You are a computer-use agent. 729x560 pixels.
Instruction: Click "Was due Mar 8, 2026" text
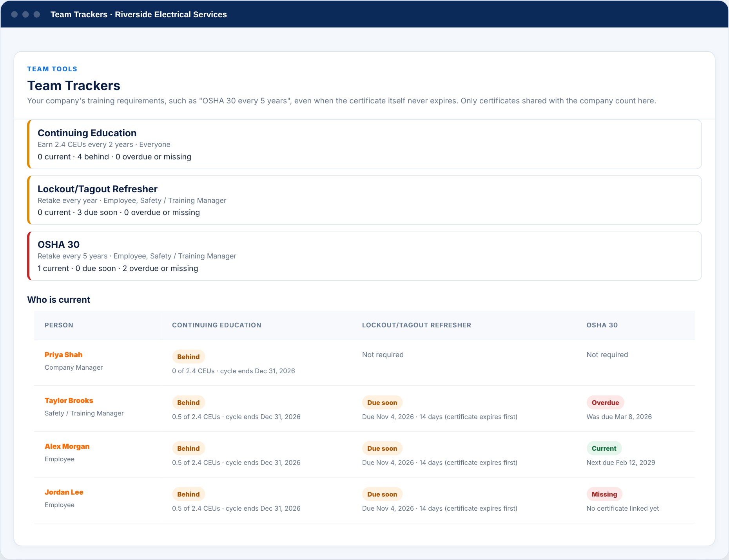point(619,417)
